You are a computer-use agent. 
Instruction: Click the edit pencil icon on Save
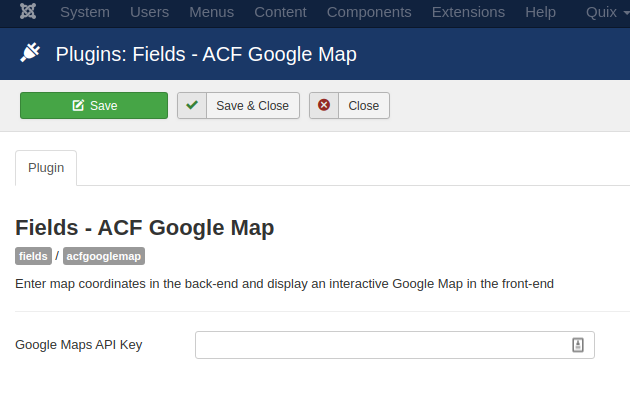tap(78, 105)
